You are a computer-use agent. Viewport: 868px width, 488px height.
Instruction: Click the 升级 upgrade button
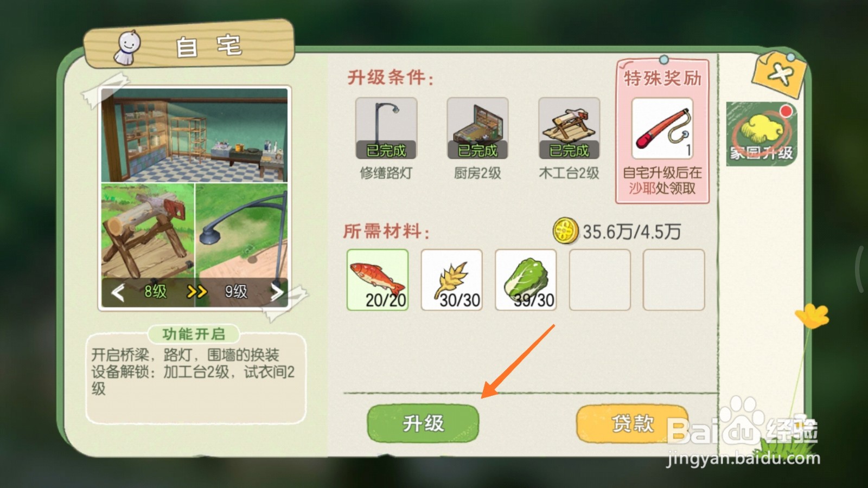pyautogui.click(x=423, y=423)
